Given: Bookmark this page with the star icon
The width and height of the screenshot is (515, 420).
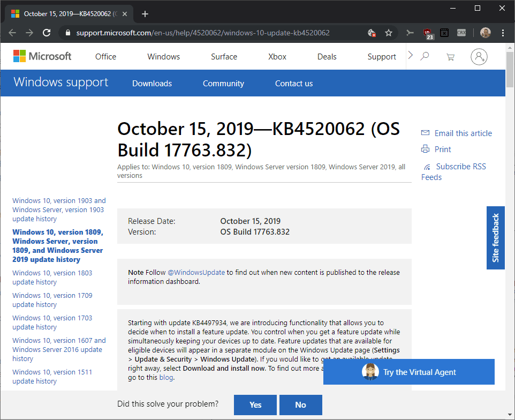Looking at the screenshot, I should coord(389,33).
